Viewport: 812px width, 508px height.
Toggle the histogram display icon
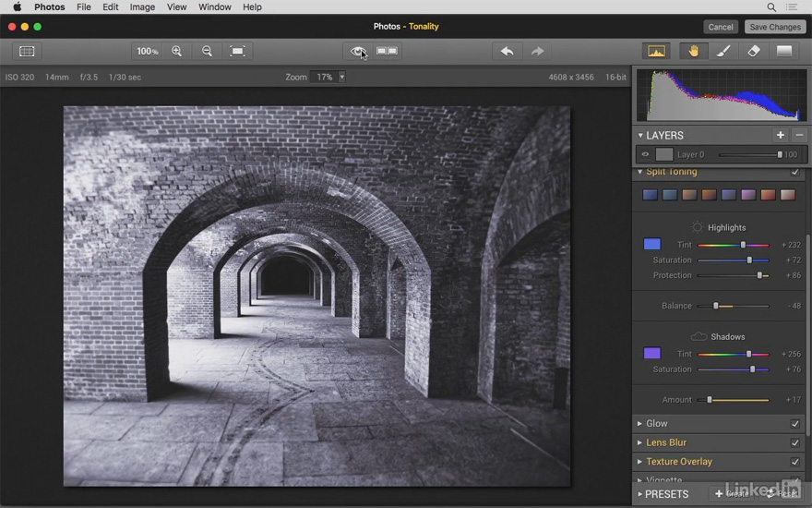point(656,51)
